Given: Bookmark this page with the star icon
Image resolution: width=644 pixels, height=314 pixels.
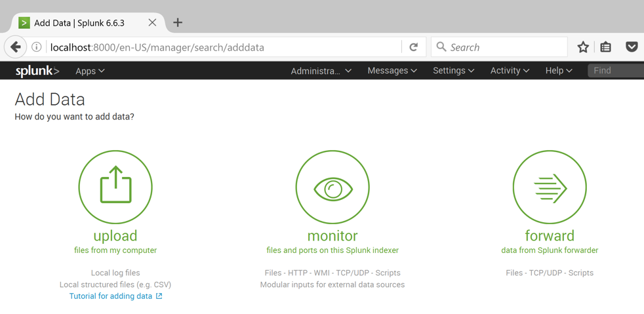Looking at the screenshot, I should [x=583, y=47].
